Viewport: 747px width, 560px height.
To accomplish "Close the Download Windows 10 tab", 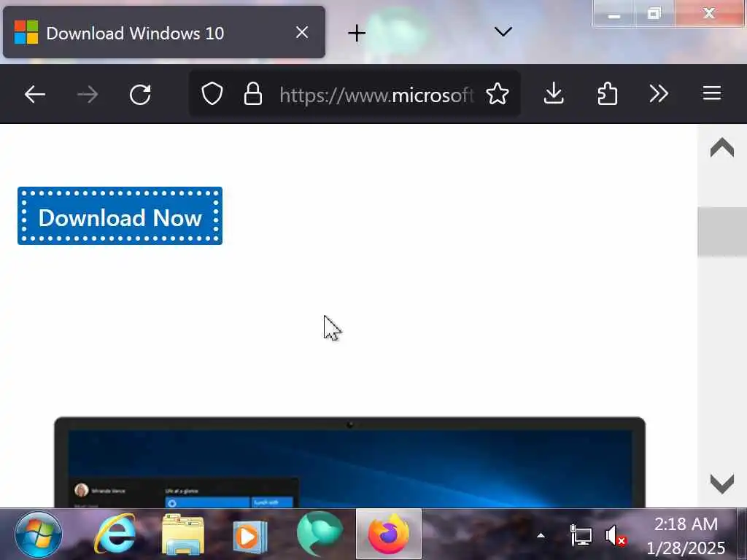I will (302, 32).
